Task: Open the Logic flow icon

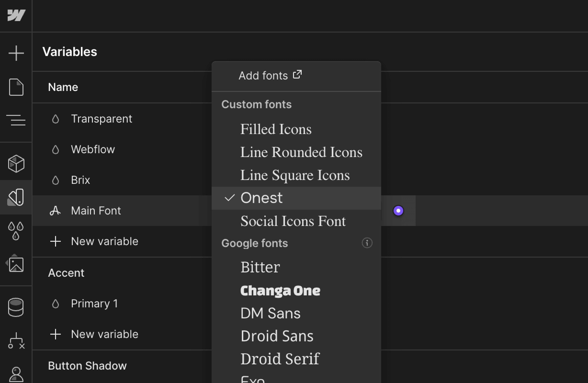Action: pos(16,340)
